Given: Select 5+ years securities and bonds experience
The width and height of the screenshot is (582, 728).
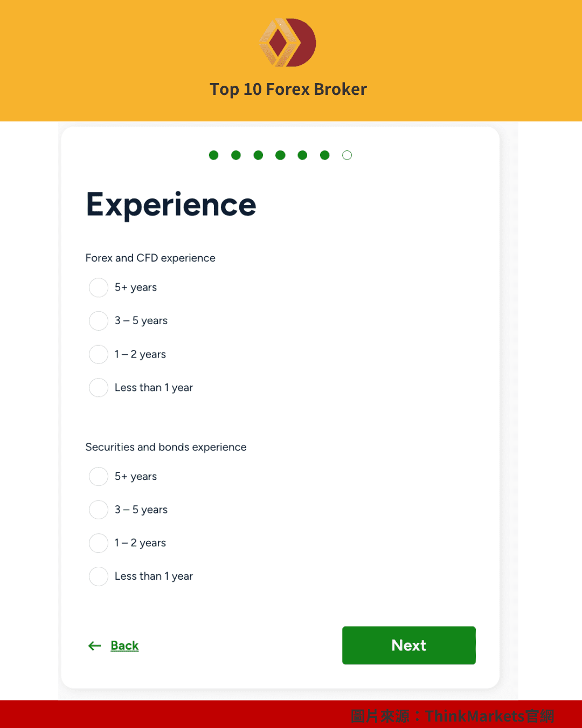Looking at the screenshot, I should pyautogui.click(x=99, y=477).
